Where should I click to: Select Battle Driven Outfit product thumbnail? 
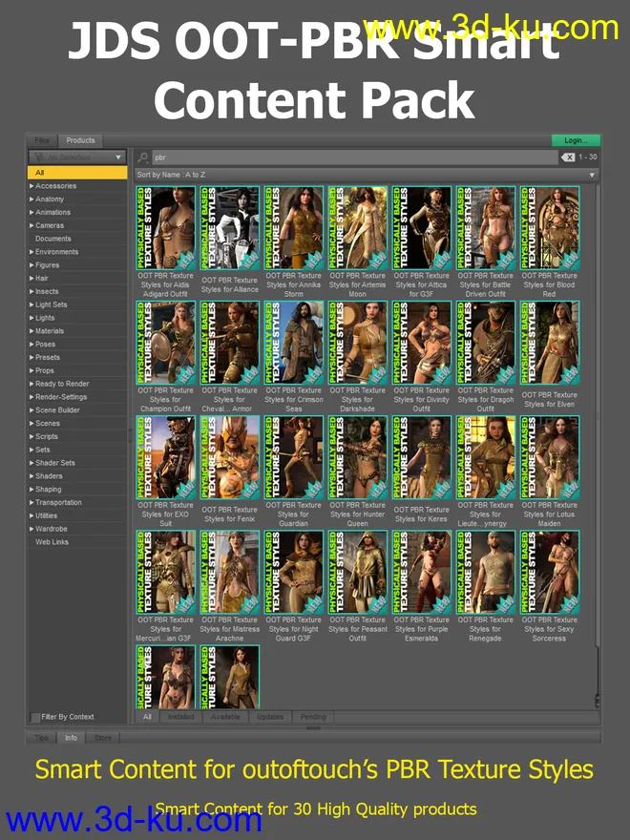485,228
